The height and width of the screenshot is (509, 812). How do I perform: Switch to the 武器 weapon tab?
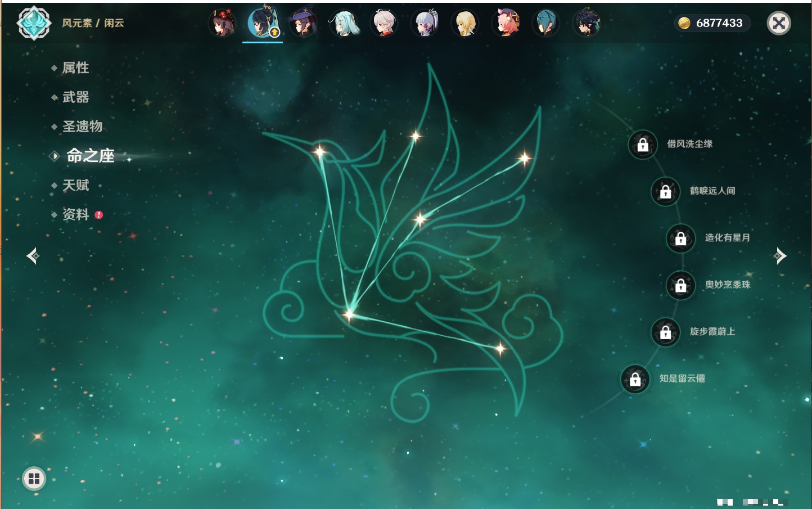(x=75, y=97)
